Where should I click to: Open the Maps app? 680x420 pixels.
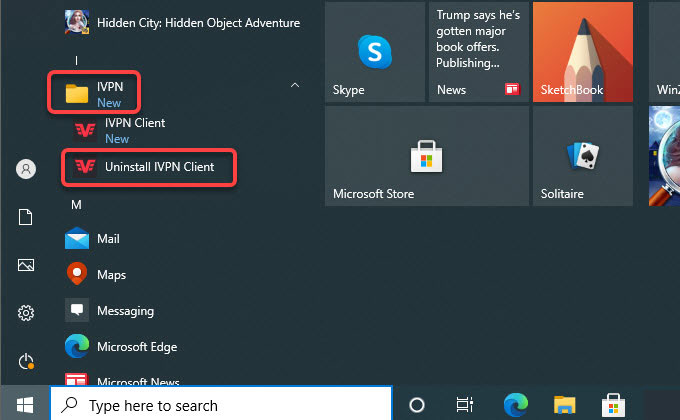click(95, 274)
